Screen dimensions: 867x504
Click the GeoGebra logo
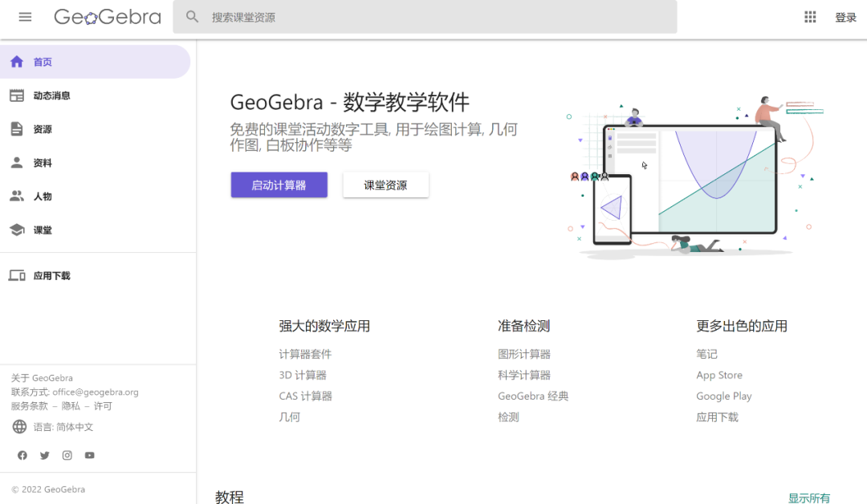(108, 17)
